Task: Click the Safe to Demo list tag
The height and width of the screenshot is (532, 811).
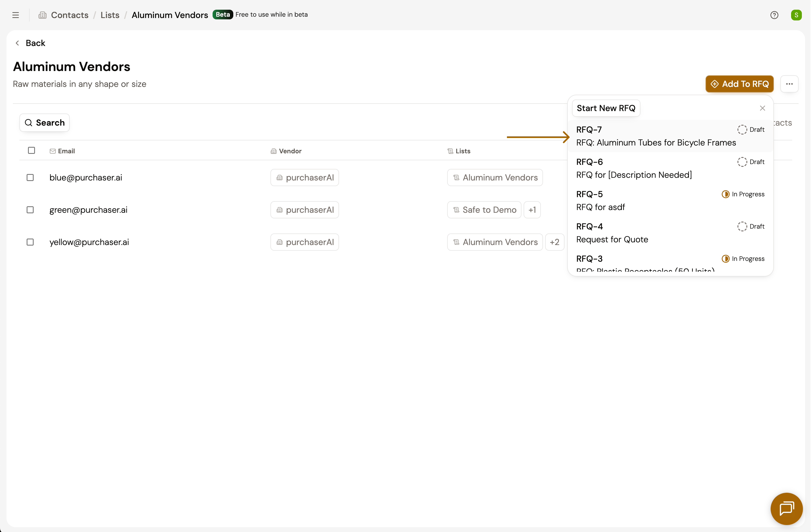Action: click(x=484, y=210)
